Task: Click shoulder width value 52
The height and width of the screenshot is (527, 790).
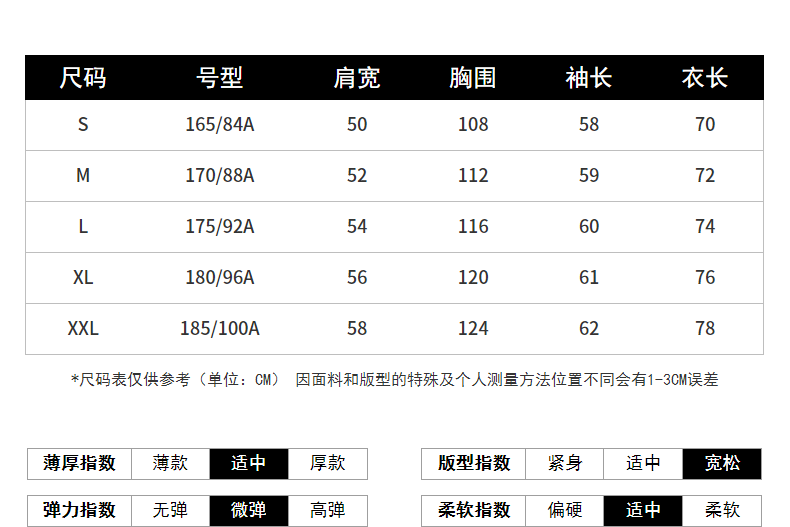Action: tap(357, 175)
